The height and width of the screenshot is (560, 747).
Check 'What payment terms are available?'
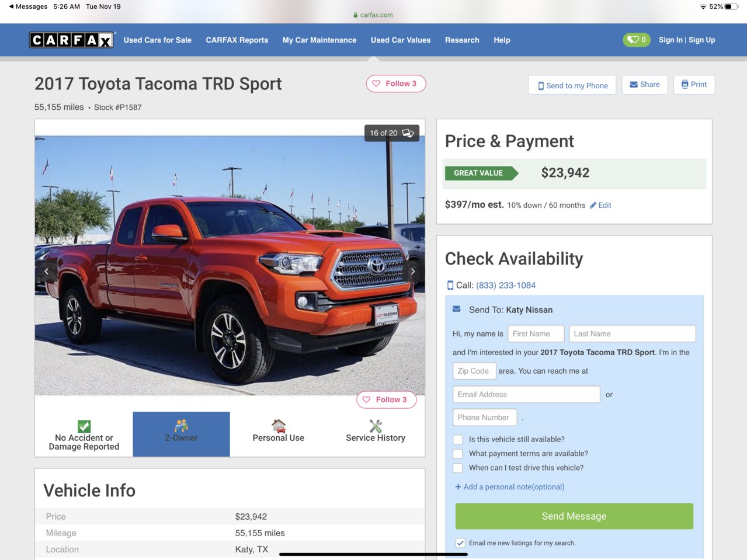pos(458,454)
